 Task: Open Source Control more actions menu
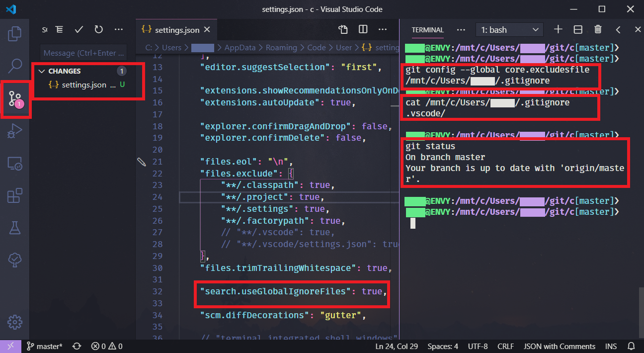click(118, 29)
